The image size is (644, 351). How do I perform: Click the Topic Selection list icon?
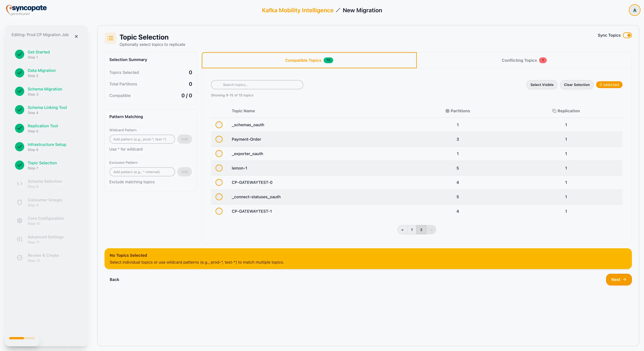[110, 38]
